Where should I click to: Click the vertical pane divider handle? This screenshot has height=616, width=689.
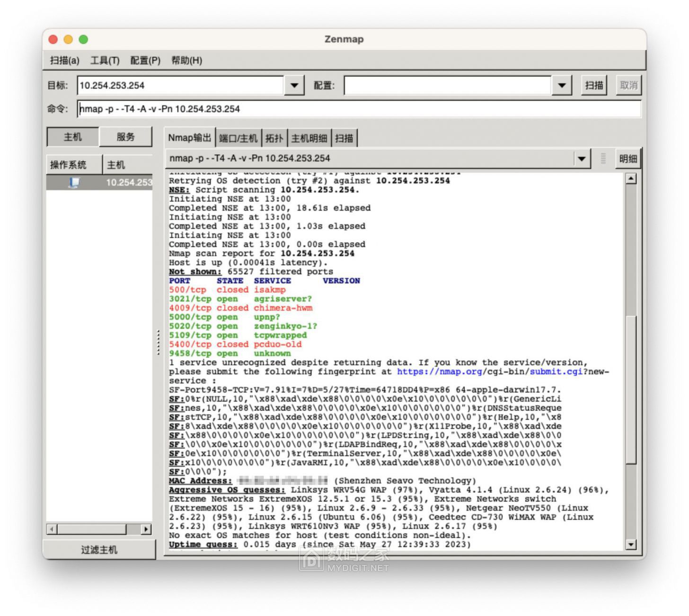(158, 343)
